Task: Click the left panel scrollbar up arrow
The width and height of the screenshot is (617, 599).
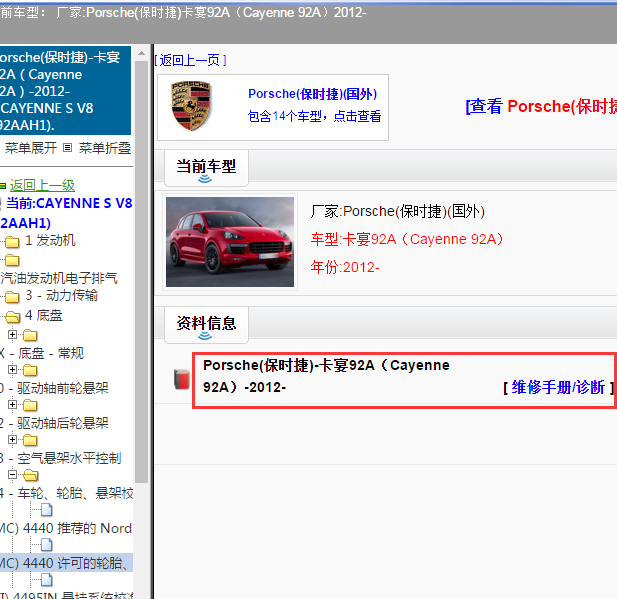Action: pos(141,53)
